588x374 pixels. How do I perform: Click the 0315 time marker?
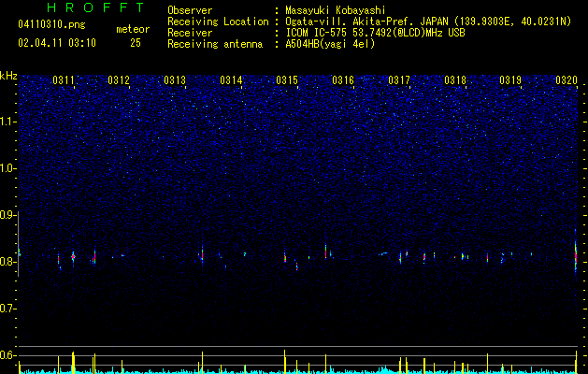tap(287, 80)
